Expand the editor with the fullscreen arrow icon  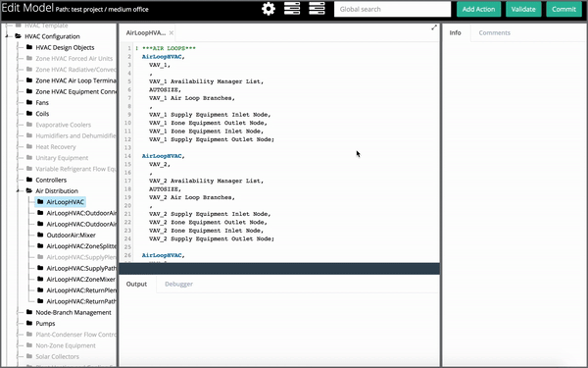434,27
